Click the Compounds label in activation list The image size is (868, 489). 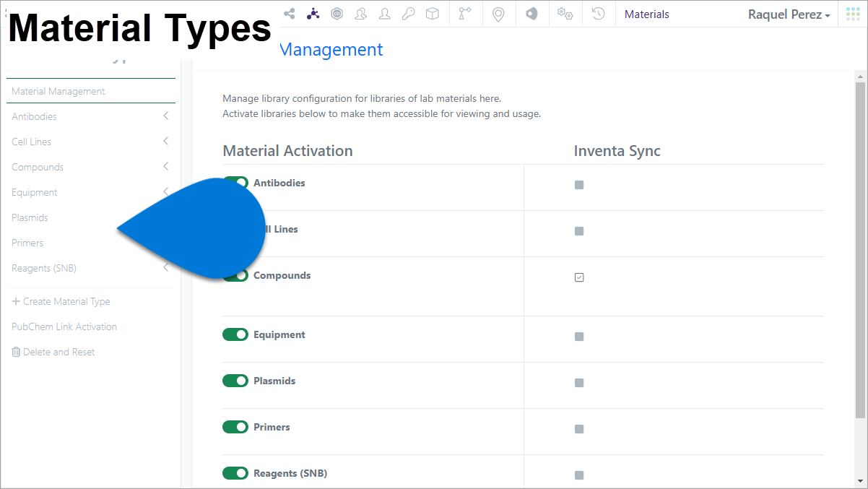(x=282, y=275)
